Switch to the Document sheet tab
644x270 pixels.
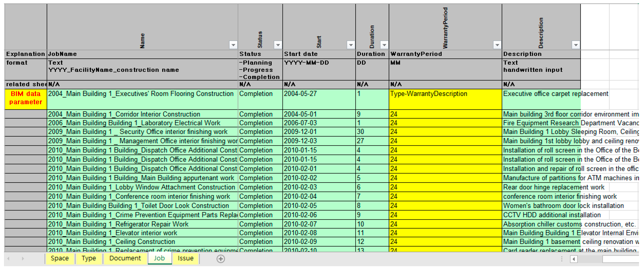125,258
